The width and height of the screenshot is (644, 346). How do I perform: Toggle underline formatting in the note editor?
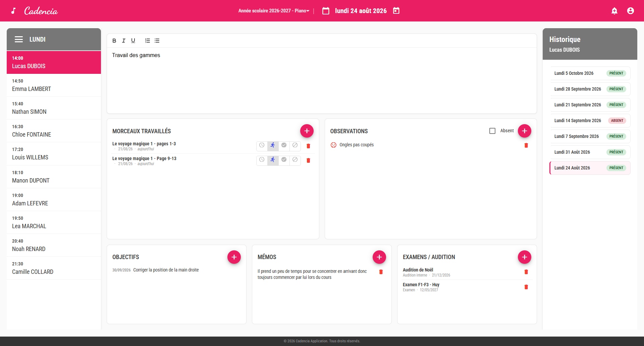point(133,41)
